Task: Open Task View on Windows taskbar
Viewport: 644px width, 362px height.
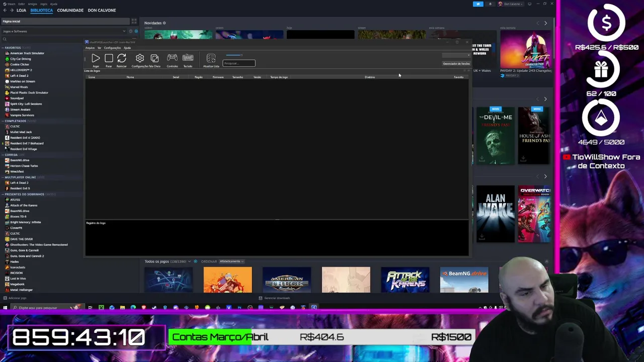Action: tap(90, 307)
